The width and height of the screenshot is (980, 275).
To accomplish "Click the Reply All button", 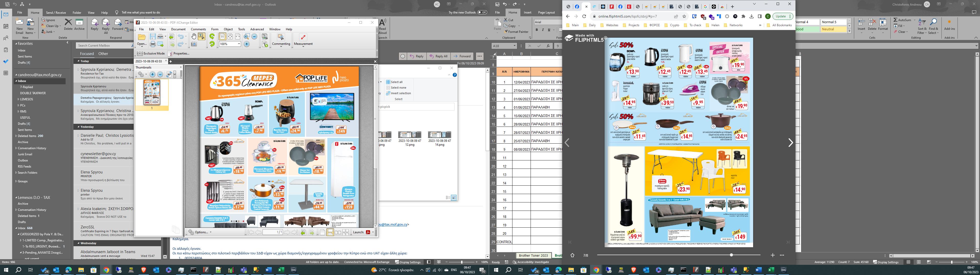I will click(x=439, y=56).
